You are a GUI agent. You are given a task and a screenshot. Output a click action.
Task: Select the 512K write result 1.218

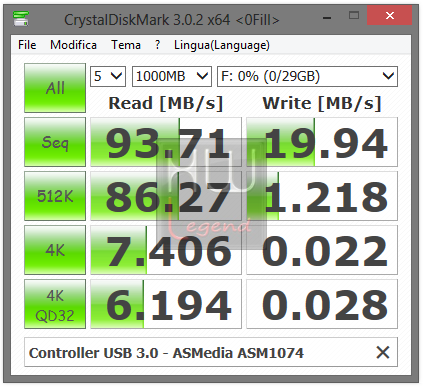pyautogui.click(x=322, y=196)
